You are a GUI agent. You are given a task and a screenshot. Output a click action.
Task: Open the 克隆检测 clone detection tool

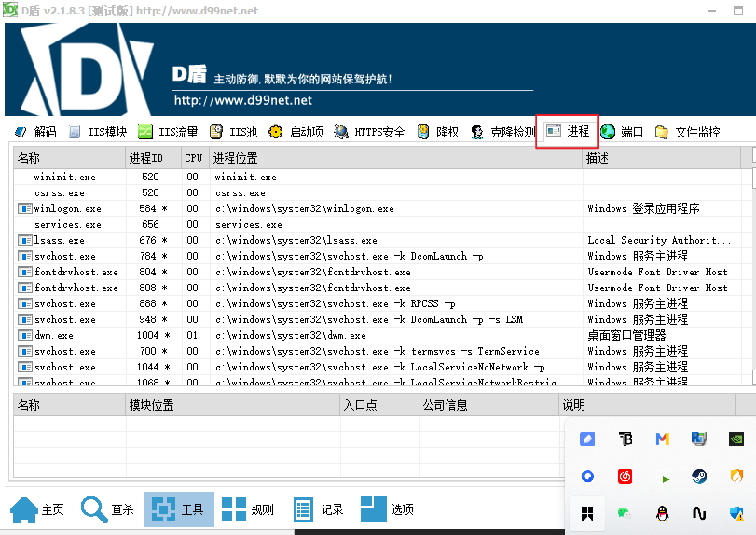pyautogui.click(x=503, y=132)
